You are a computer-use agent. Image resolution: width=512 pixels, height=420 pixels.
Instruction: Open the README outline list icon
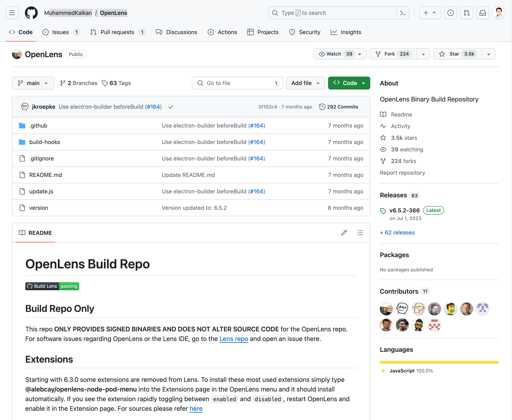360,233
